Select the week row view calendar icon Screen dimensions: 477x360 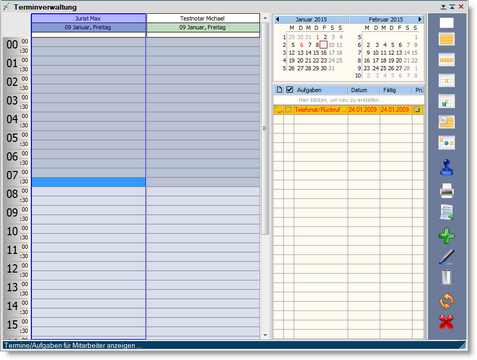click(446, 60)
